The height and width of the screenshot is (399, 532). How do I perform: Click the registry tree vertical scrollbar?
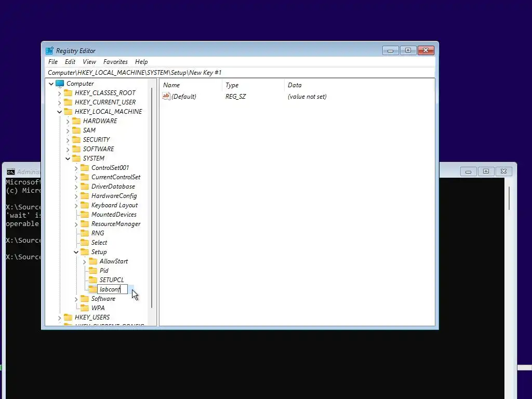152,197
